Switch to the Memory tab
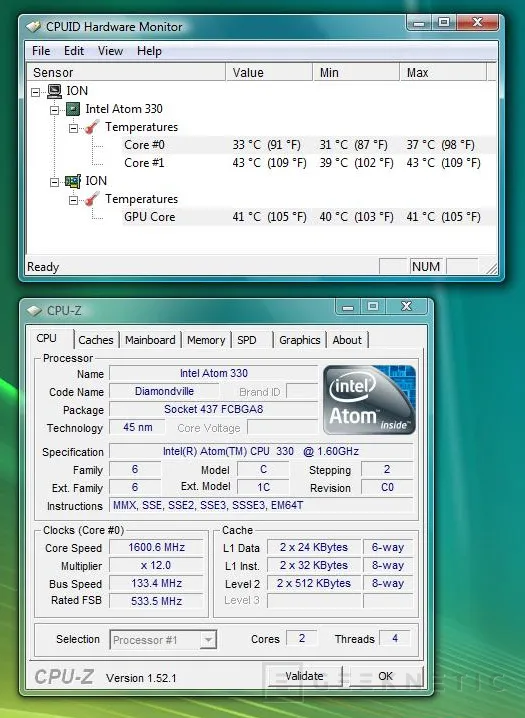The height and width of the screenshot is (718, 525). click(206, 340)
